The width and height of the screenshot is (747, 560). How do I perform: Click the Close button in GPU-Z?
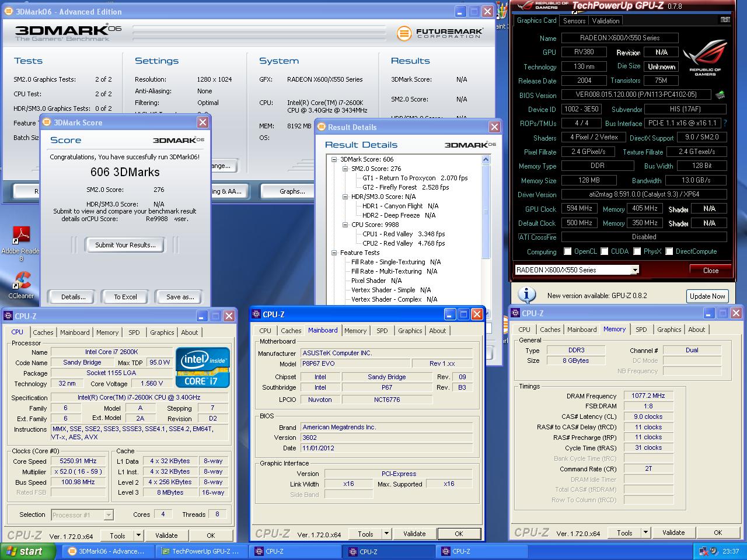[x=711, y=270]
